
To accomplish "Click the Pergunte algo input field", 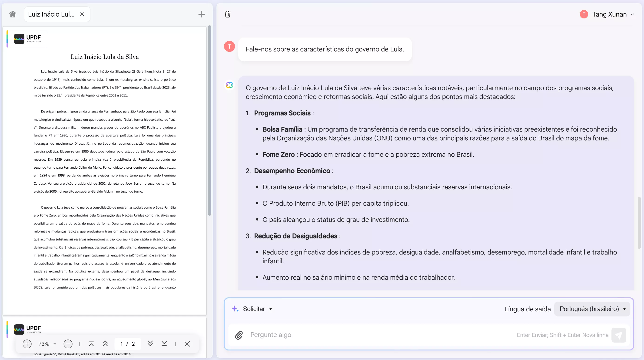I will pyautogui.click(x=375, y=335).
